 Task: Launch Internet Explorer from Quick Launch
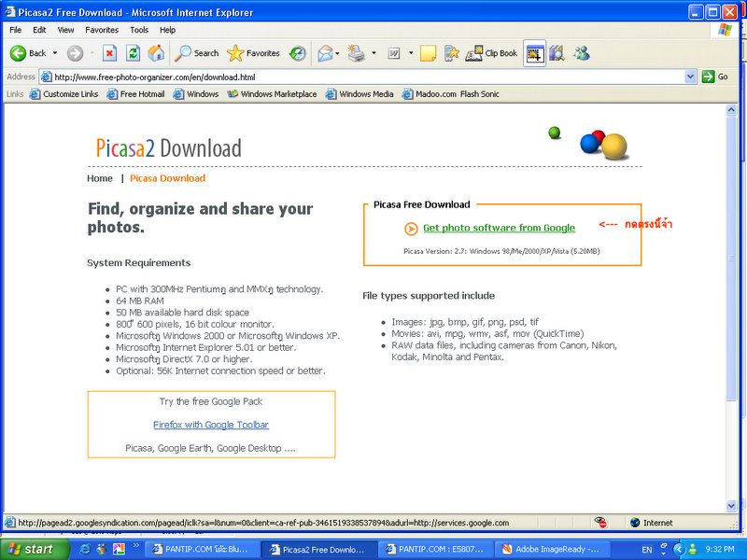pyautogui.click(x=85, y=550)
